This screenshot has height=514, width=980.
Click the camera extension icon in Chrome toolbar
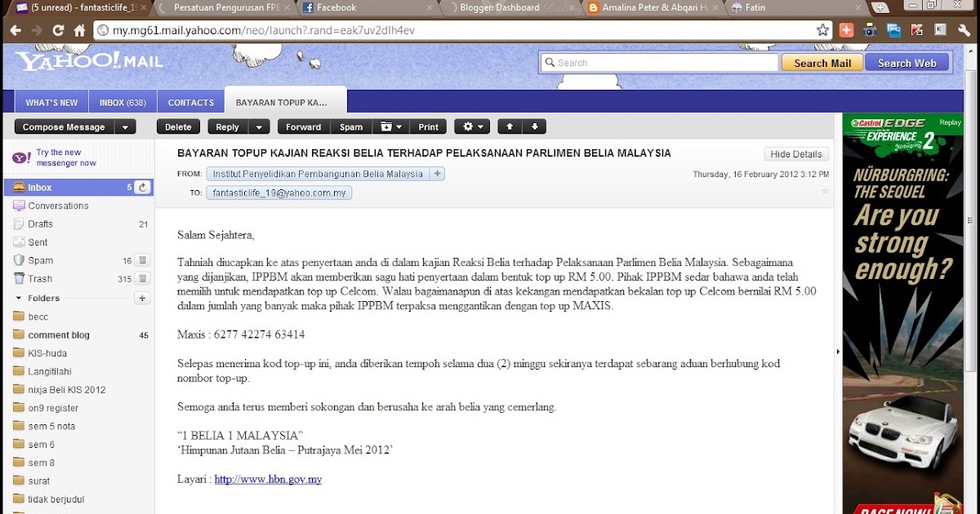870,30
